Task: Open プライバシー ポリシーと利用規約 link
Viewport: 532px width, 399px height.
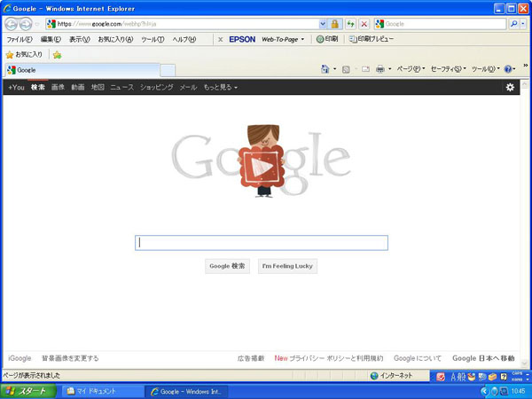Action: click(x=336, y=358)
